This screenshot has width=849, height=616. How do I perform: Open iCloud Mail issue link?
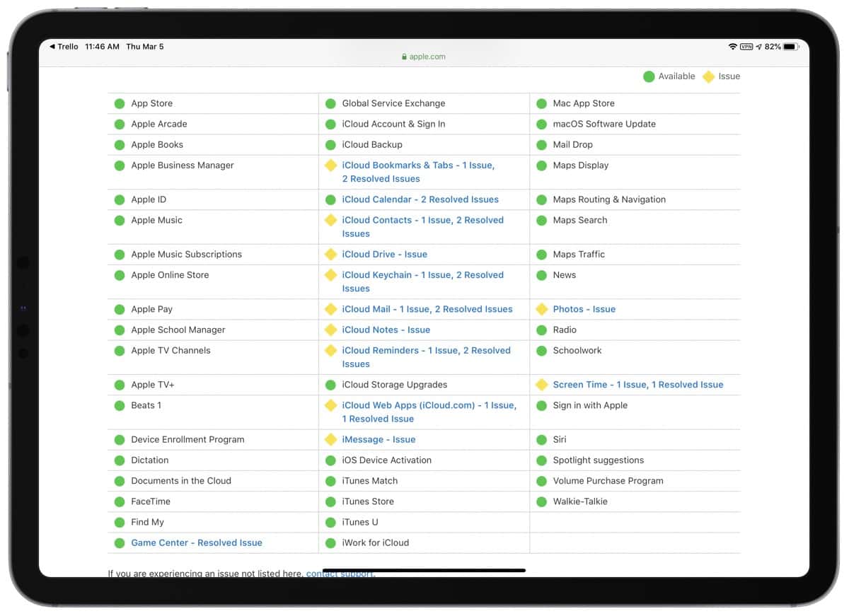[x=427, y=309]
